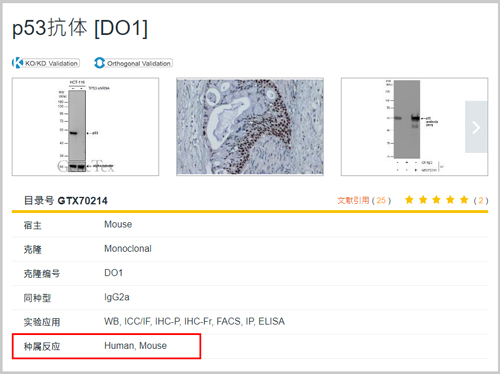Show next image with right chevron arrow
Screen dimensions: 500x374
pos(476,127)
